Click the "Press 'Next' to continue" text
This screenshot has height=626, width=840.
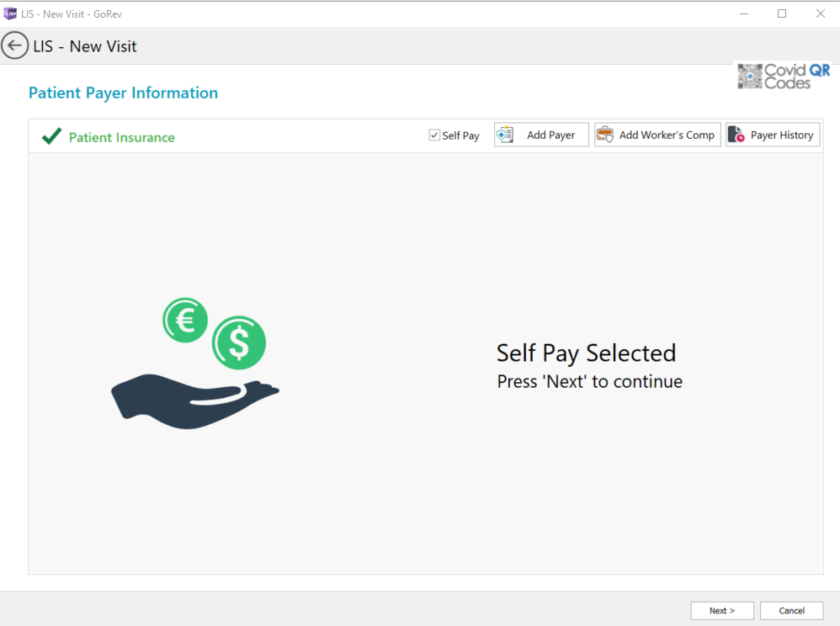coord(589,381)
